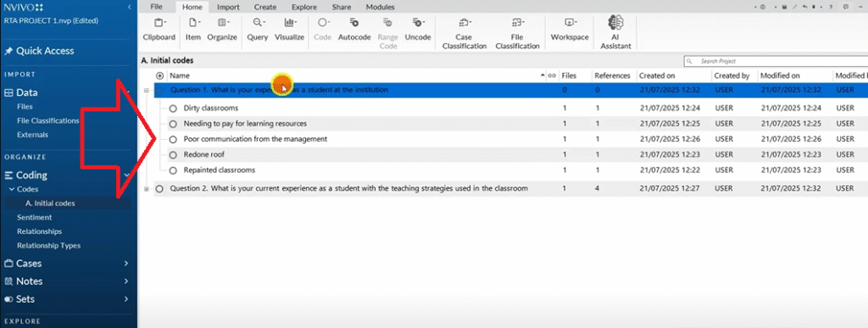Sort by the Created by column header
Viewport: 868px width, 328px height.
732,75
